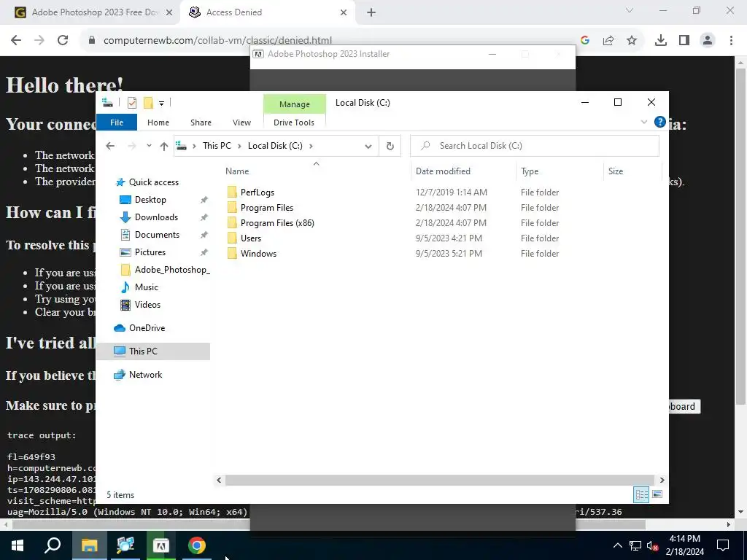Image resolution: width=747 pixels, height=560 pixels.
Task: Click the Explorer horizontal scrollbar track
Action: (439, 480)
